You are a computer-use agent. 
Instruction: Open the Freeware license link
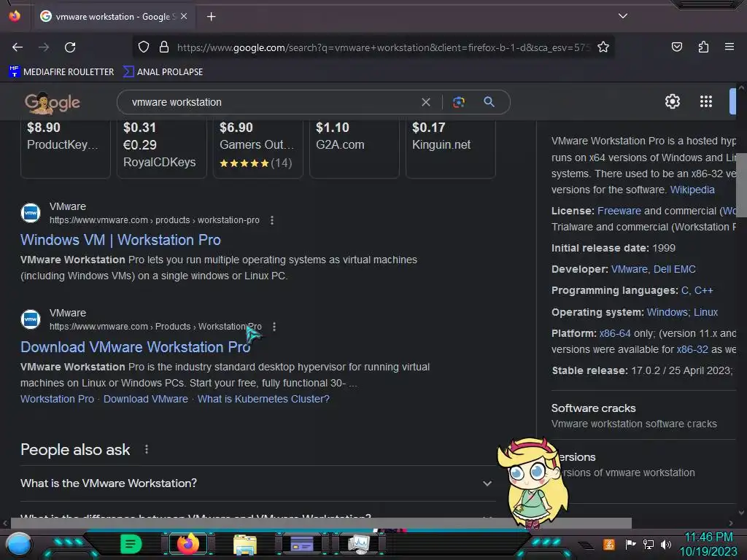[619, 211]
